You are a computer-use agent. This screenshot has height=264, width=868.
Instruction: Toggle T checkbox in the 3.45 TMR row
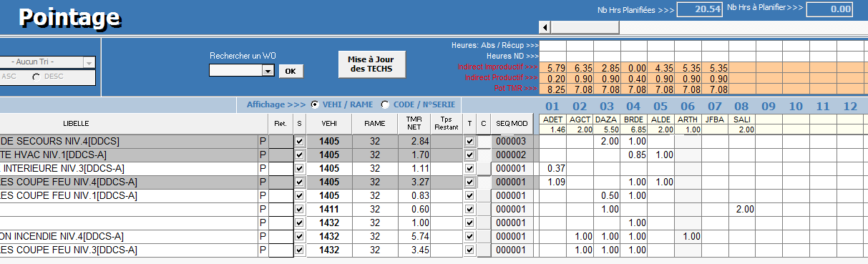(x=469, y=250)
